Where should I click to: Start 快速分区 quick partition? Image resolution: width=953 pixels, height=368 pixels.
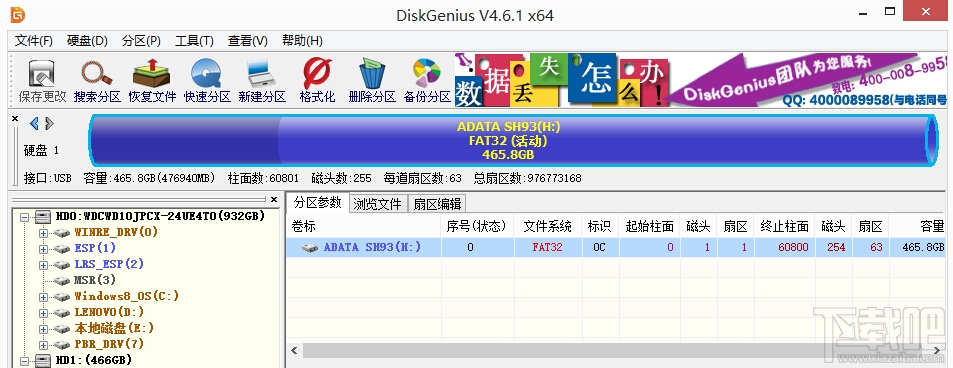207,81
